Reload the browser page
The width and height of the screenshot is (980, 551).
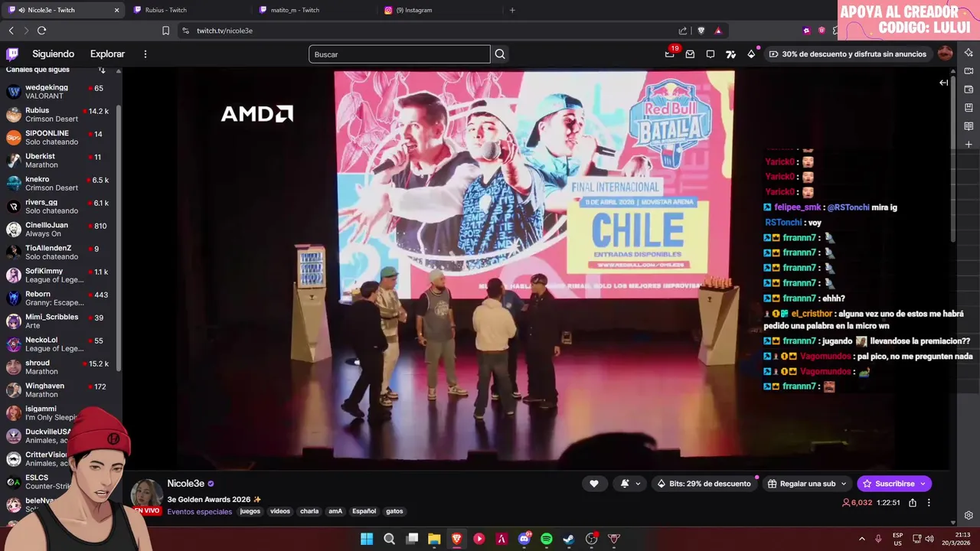[x=41, y=31]
